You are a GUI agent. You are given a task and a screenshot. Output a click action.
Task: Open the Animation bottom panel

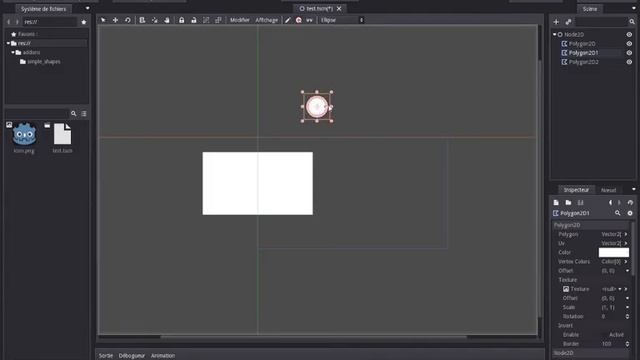click(x=163, y=356)
